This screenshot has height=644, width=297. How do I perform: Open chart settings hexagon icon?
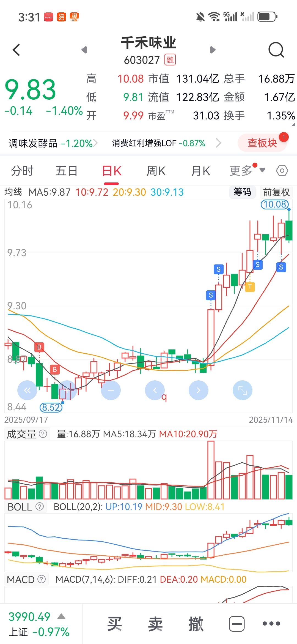(x=282, y=171)
